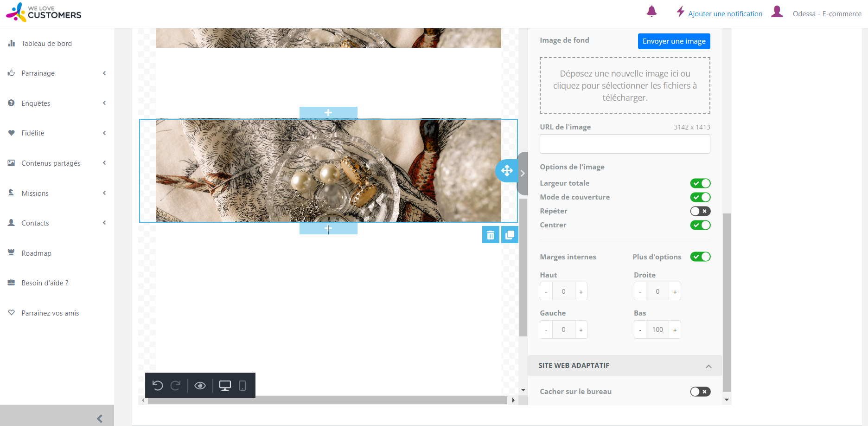
Task: Undo the last edit
Action: (158, 386)
